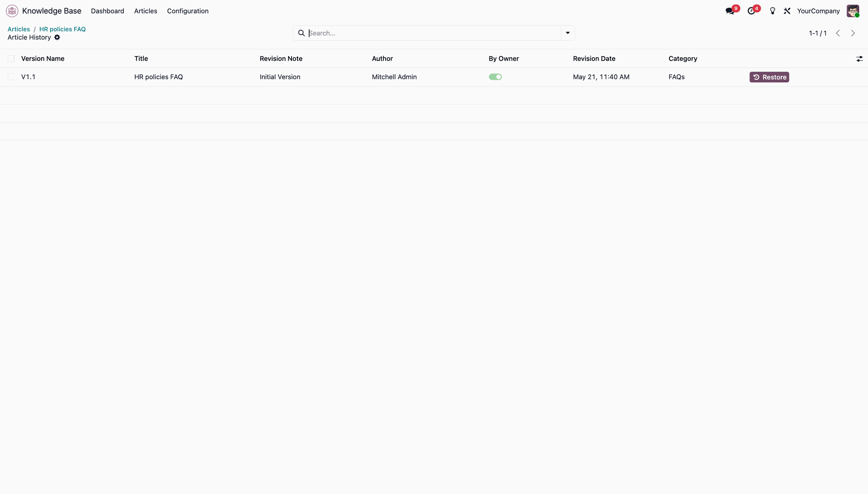Screen dimensions: 868x494
Task: Open the V1.1 version name cell
Action: point(28,77)
